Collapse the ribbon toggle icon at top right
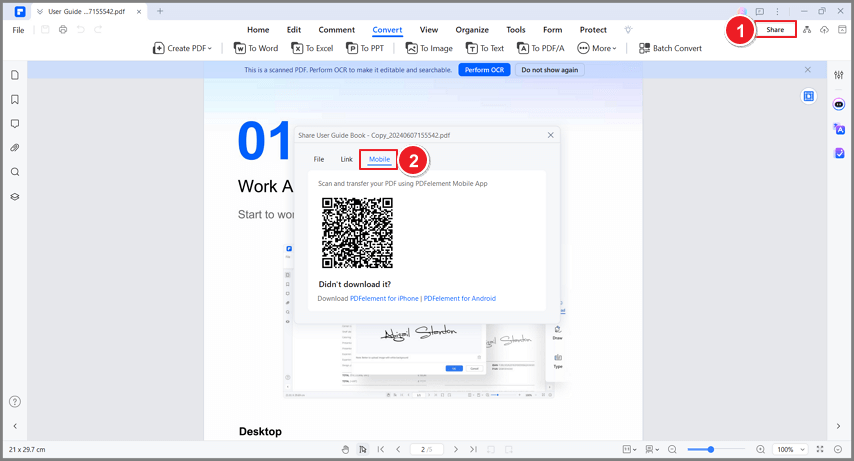Image resolution: width=854 pixels, height=461 pixels. tap(842, 29)
